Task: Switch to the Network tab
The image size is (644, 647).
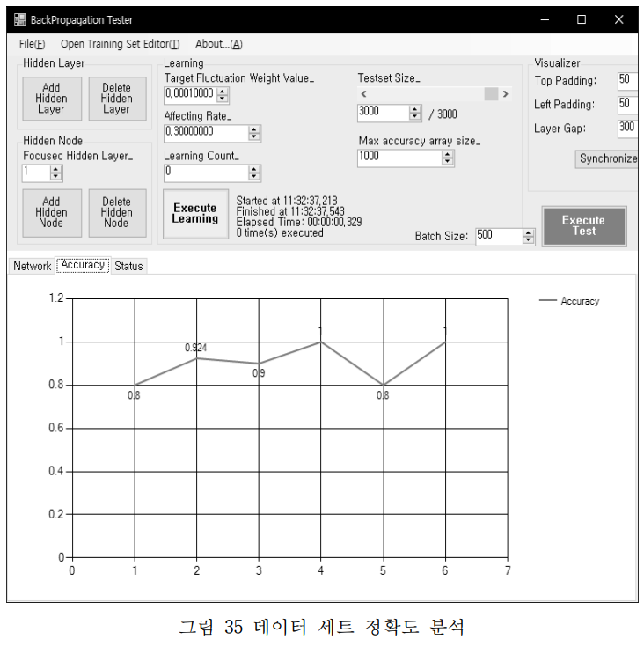Action: (32, 266)
